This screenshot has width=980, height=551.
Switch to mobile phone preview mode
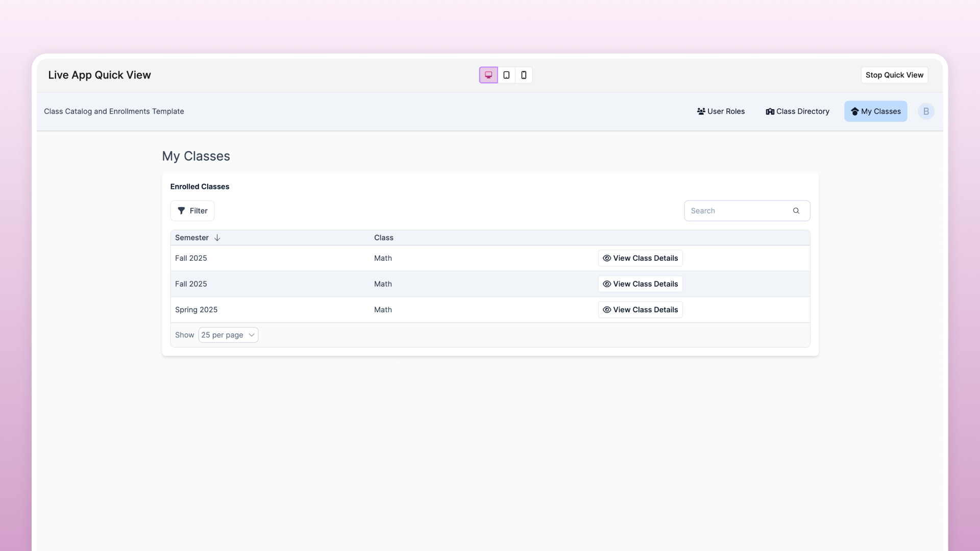click(524, 75)
